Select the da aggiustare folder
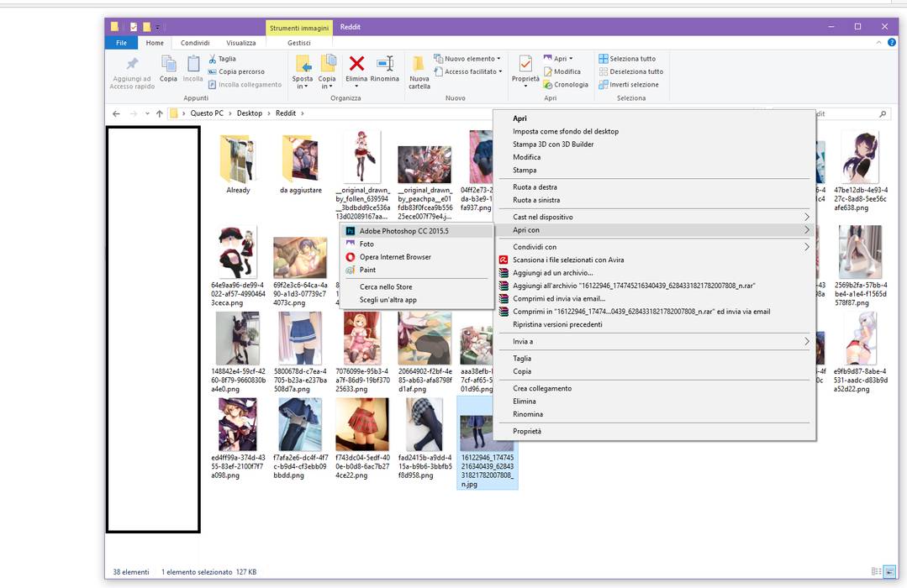Image resolution: width=907 pixels, height=588 pixels. (301, 164)
